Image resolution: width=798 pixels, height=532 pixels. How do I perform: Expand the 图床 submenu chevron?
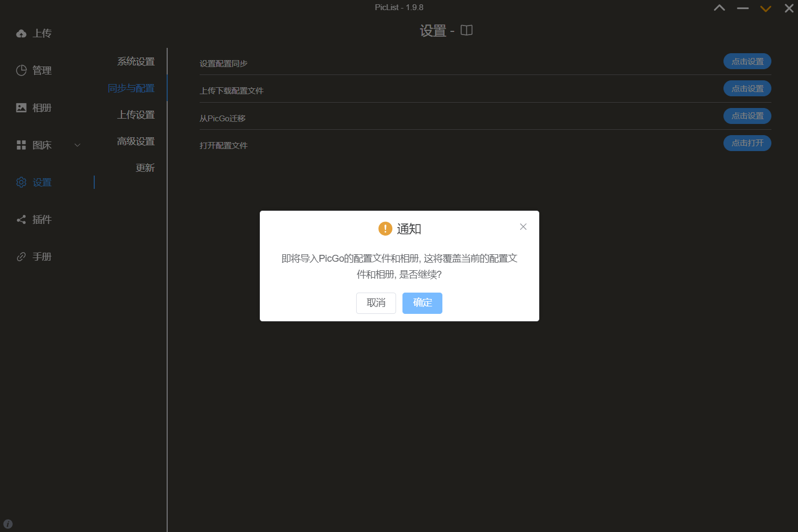point(77,145)
